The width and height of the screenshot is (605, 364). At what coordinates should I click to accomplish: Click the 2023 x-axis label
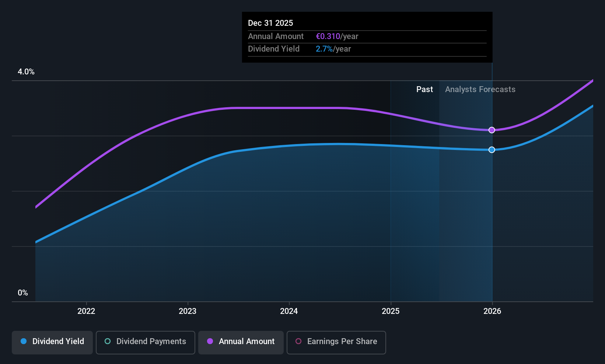(x=188, y=311)
